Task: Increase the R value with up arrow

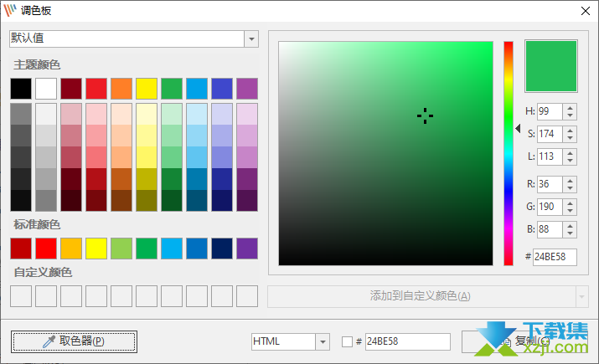Action: [x=570, y=181]
